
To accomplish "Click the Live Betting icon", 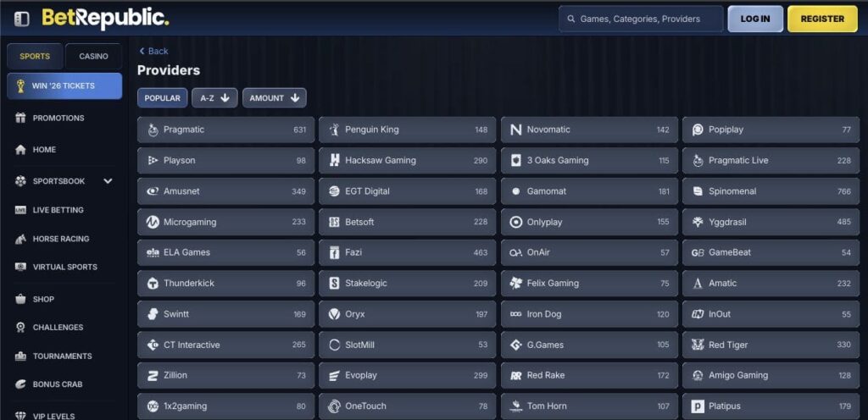I will click(20, 210).
